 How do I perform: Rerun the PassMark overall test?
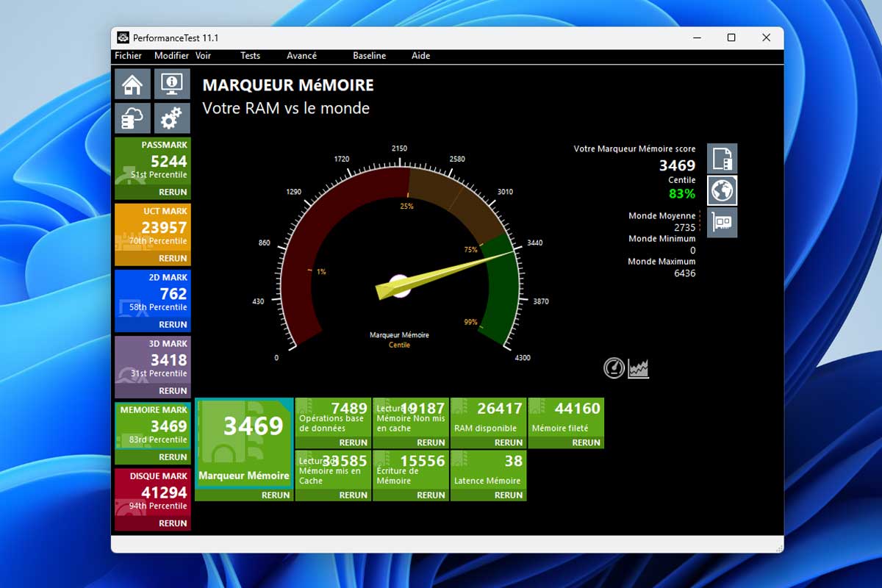click(x=173, y=192)
